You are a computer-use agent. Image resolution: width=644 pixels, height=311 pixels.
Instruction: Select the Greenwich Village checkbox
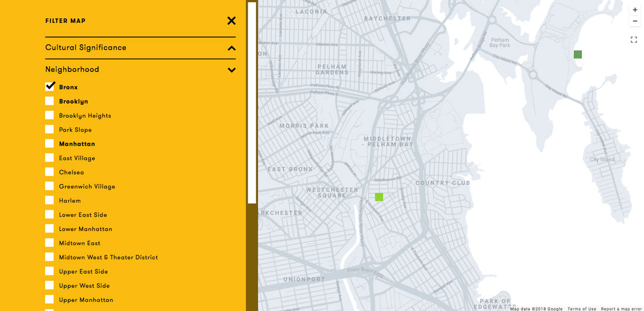click(x=50, y=186)
